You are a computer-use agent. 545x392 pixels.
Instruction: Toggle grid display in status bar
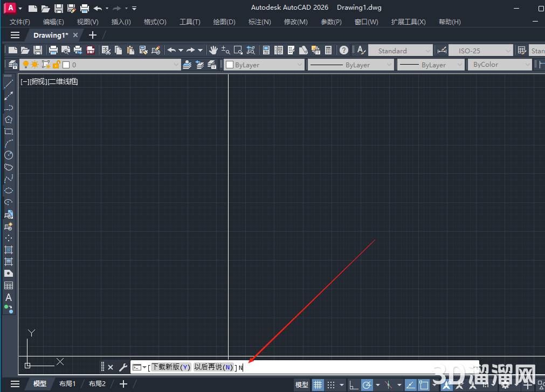pos(318,384)
